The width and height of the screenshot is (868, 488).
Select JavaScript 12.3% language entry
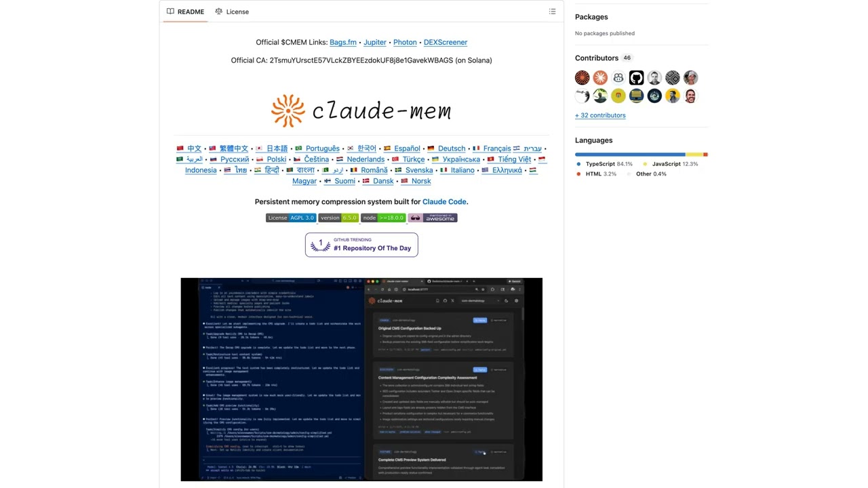coord(670,164)
